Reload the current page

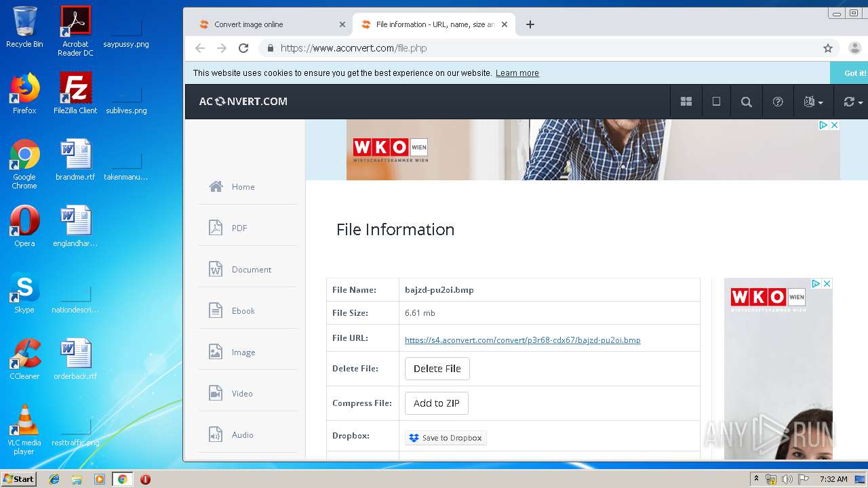coord(243,48)
